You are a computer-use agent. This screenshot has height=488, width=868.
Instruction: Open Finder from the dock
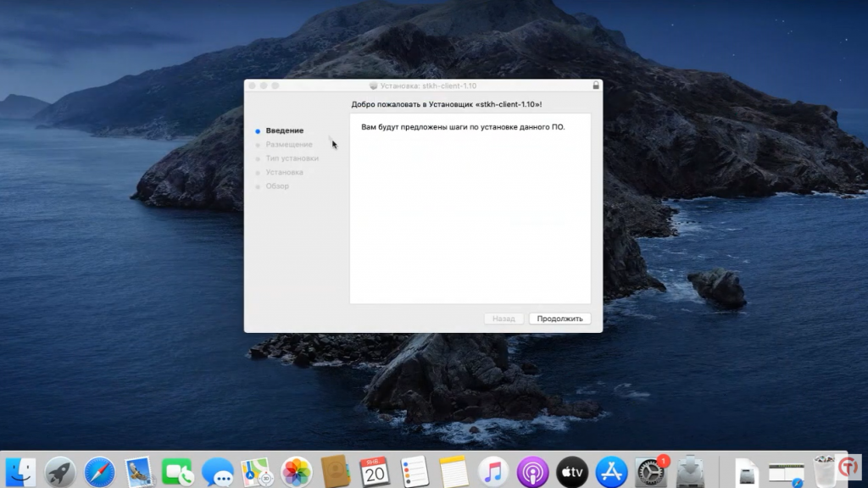pos(20,472)
